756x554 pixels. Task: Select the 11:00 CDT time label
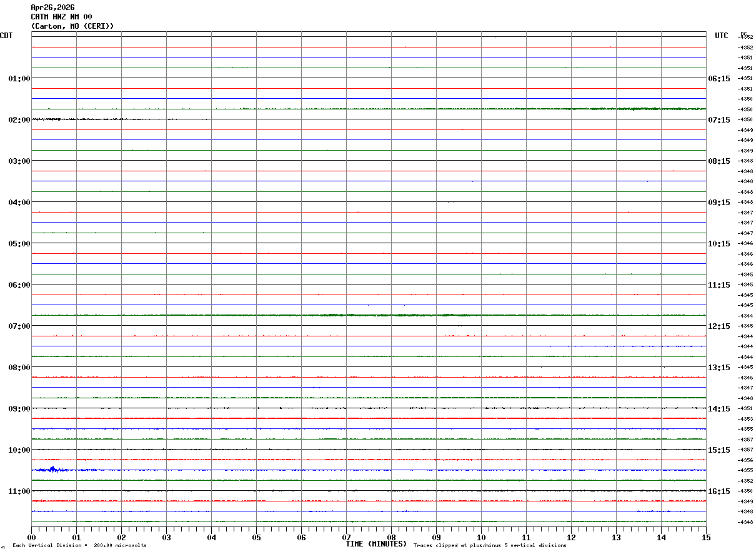click(19, 491)
